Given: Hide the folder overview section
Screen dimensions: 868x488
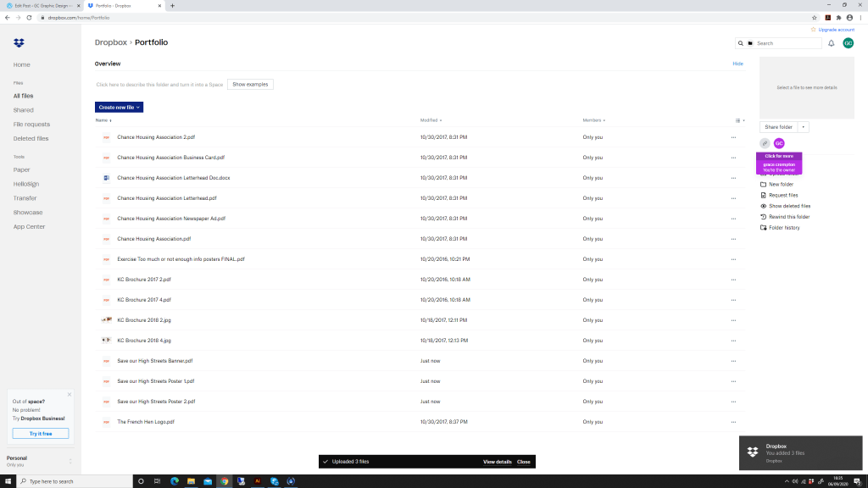Looking at the screenshot, I should coord(737,64).
